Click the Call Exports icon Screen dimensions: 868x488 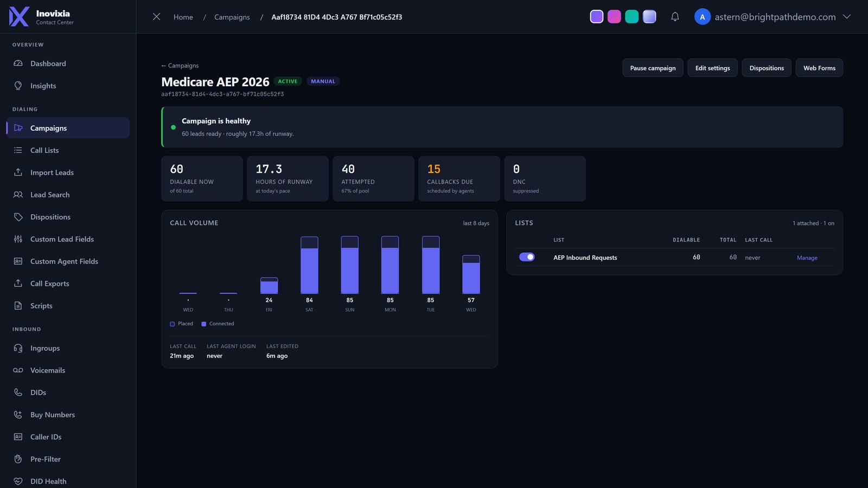click(18, 284)
